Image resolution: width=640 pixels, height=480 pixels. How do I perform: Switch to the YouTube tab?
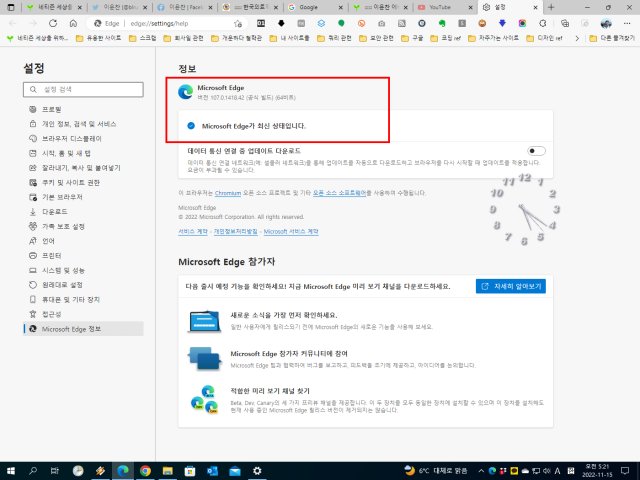tap(445, 7)
